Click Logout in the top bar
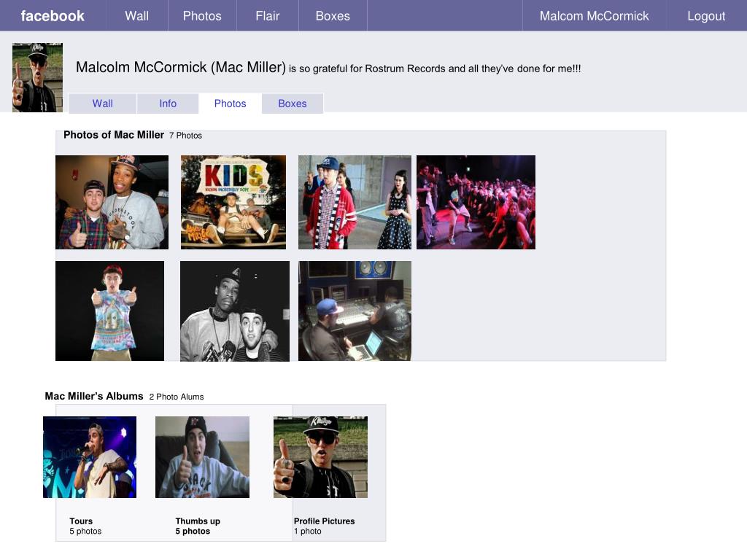 pyautogui.click(x=706, y=16)
